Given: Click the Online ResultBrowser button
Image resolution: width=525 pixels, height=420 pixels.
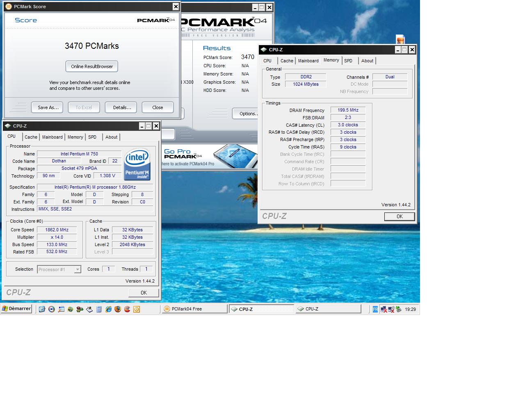Looking at the screenshot, I should coord(92,66).
